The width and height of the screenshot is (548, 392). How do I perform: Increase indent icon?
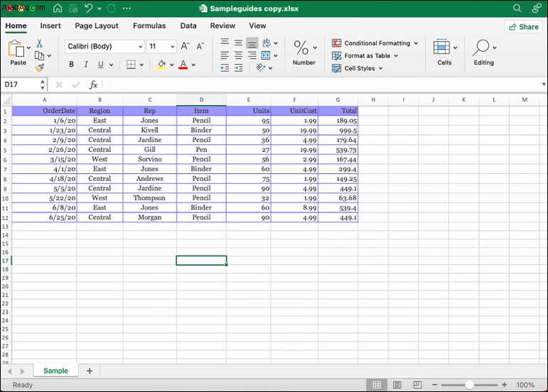238,67
